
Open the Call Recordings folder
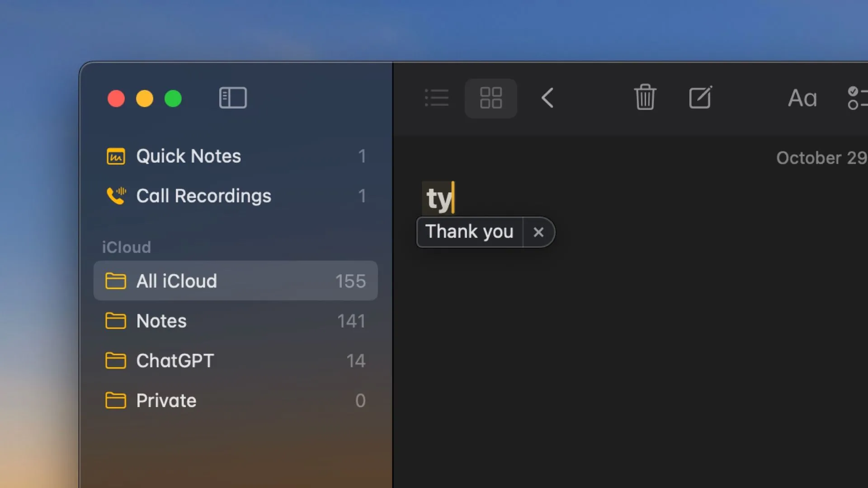tap(236, 196)
